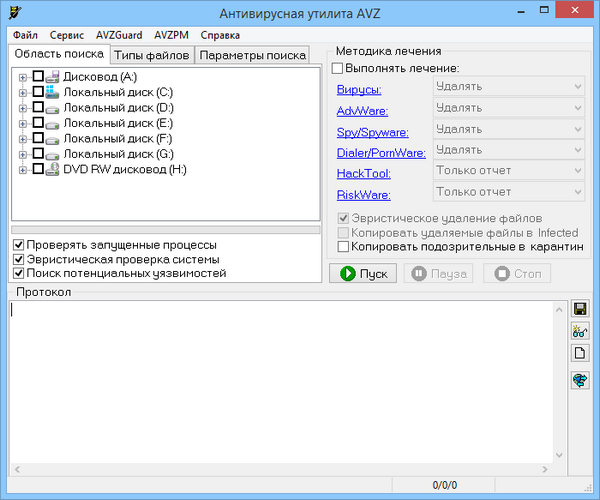Expand the Локальный диск (G:) tree node

click(x=23, y=154)
